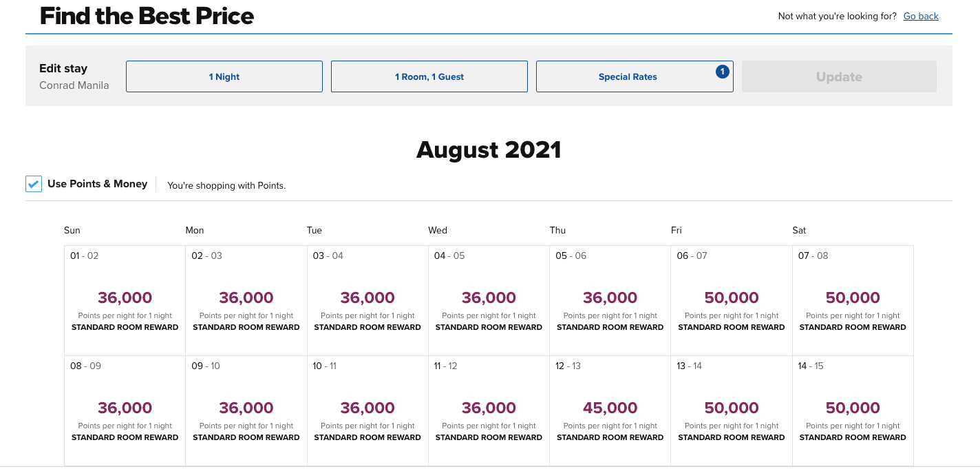This screenshot has width=980, height=469.
Task: Pick the August 07 - 08 Saturday night
Action: tap(853, 300)
